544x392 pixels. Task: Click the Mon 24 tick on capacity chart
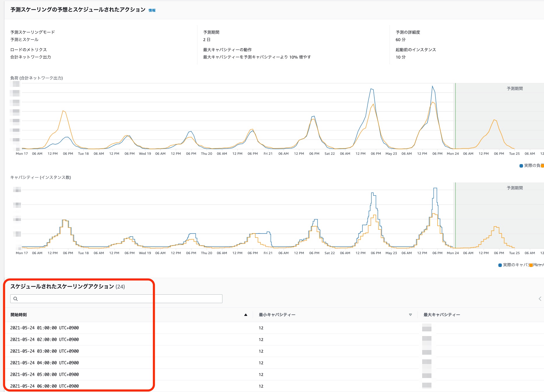click(x=453, y=253)
